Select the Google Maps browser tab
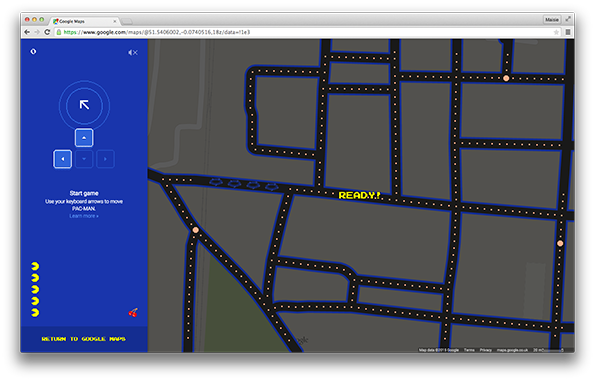 point(85,21)
